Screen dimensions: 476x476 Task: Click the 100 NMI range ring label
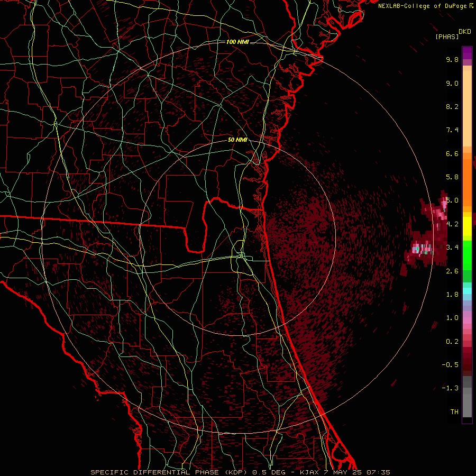click(237, 42)
